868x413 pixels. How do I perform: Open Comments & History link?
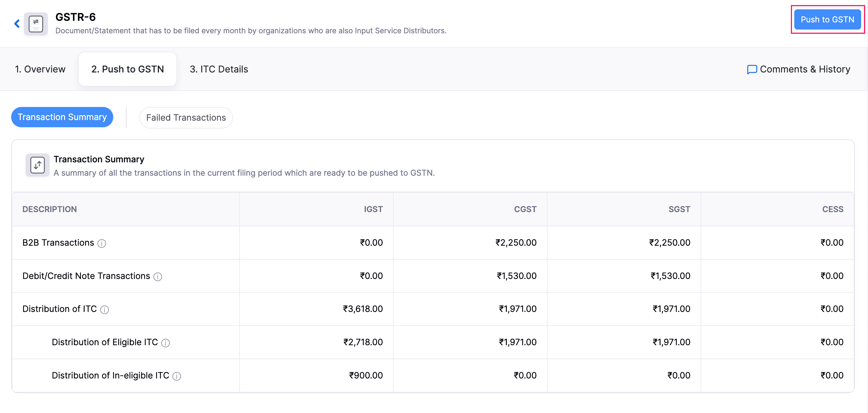805,69
